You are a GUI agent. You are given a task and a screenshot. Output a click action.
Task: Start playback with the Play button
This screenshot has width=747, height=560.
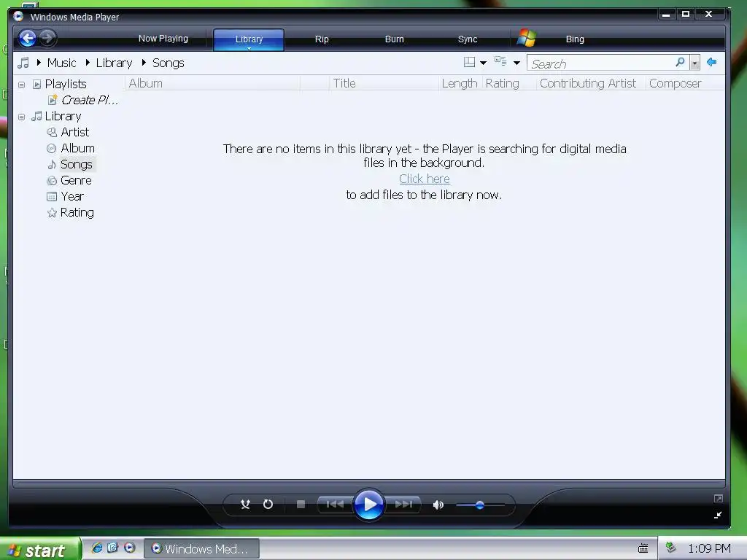pyautogui.click(x=369, y=504)
